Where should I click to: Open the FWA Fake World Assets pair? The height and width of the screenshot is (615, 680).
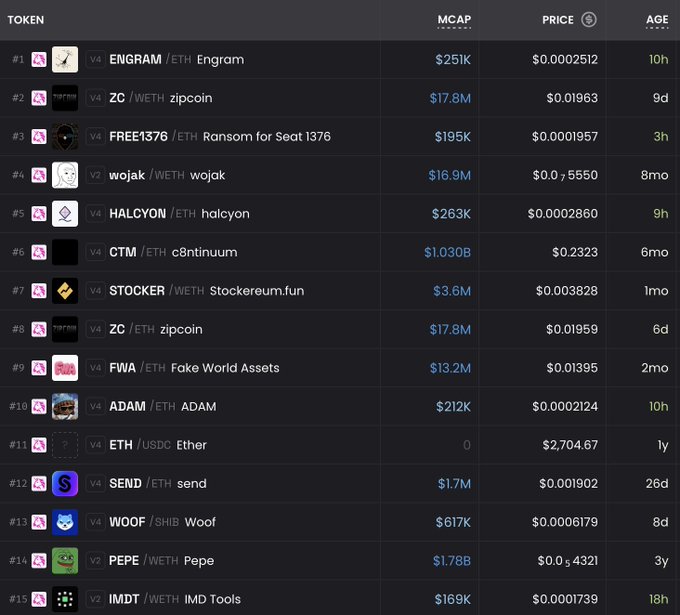click(x=194, y=368)
